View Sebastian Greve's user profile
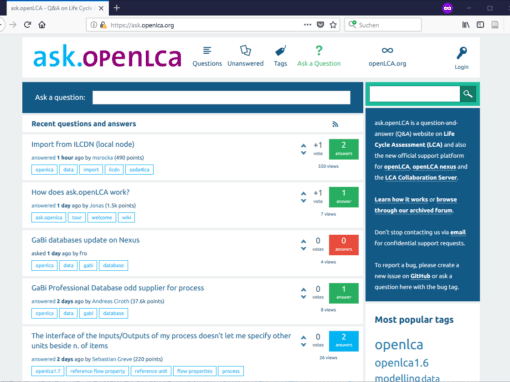The width and height of the screenshot is (510, 382). pyautogui.click(x=112, y=359)
